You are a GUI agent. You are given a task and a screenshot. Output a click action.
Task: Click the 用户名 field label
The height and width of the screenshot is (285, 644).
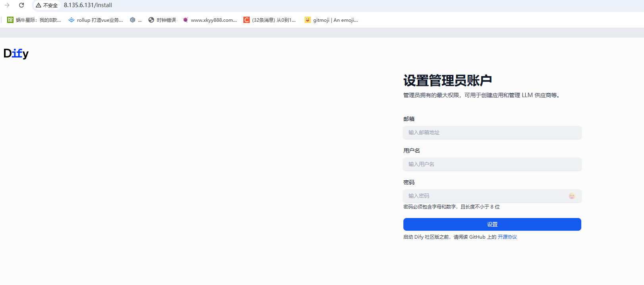(411, 151)
